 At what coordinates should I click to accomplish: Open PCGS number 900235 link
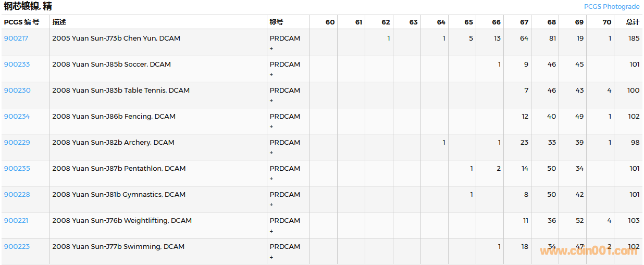tap(17, 168)
